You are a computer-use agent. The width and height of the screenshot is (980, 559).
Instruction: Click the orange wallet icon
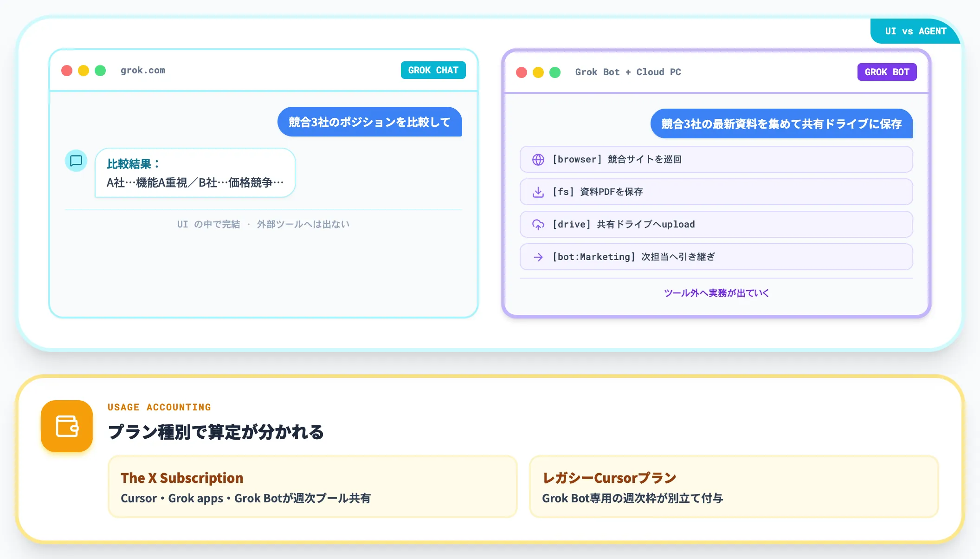[67, 426]
